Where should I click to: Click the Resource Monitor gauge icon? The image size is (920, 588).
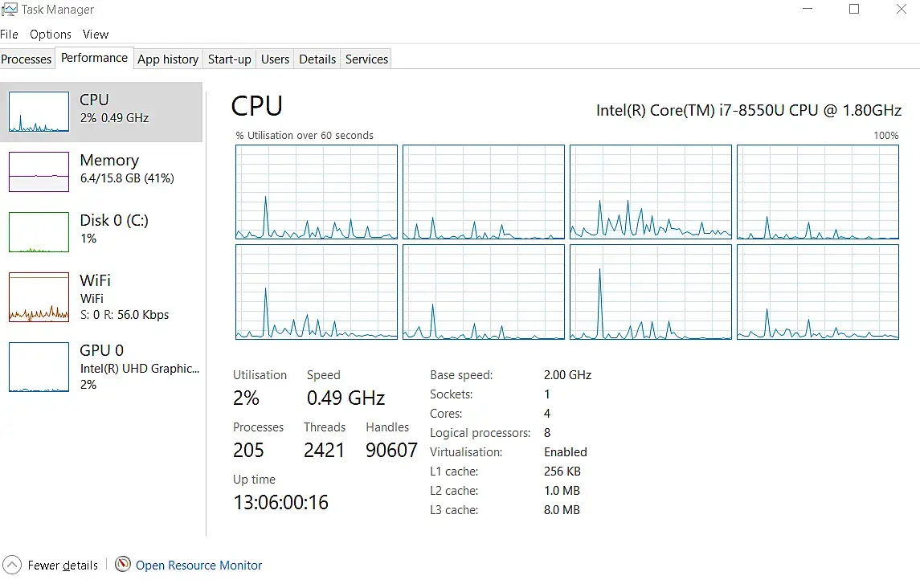123,565
